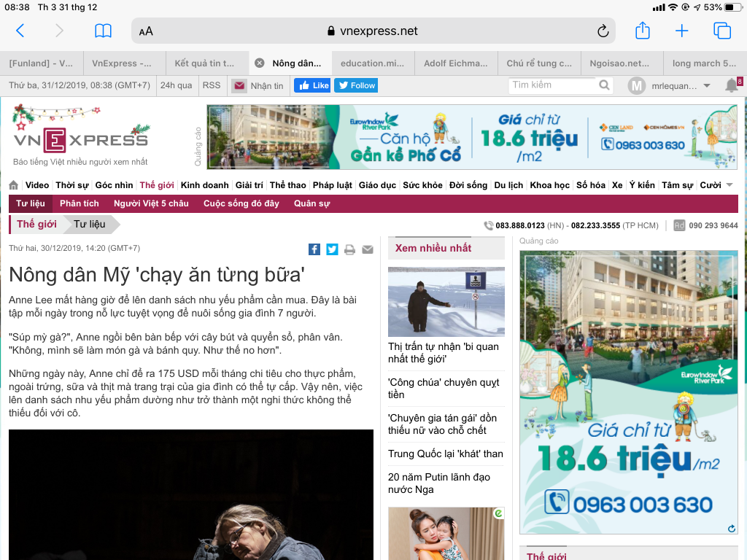Tap the address bar lock icon
Screen dimensions: 747x560
coord(331,31)
